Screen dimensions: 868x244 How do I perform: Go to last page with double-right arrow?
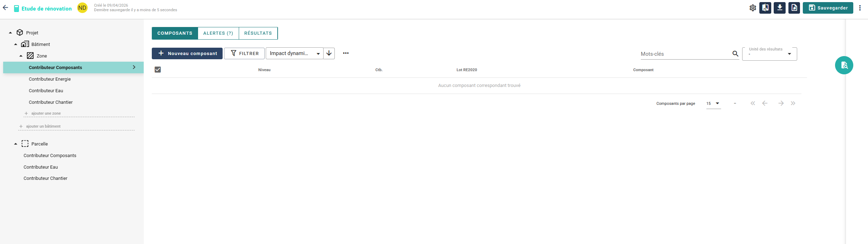pos(793,103)
